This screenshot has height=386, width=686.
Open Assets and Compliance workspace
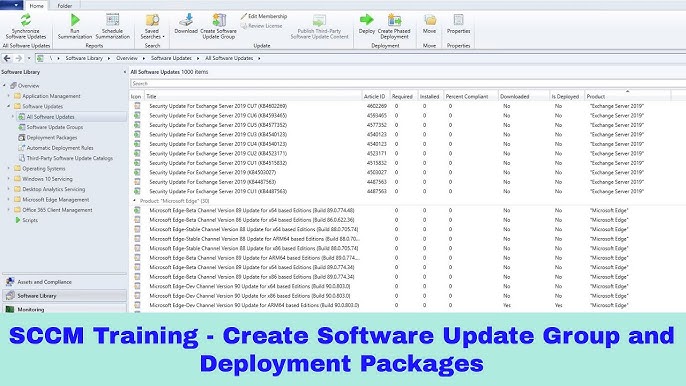(x=64, y=282)
